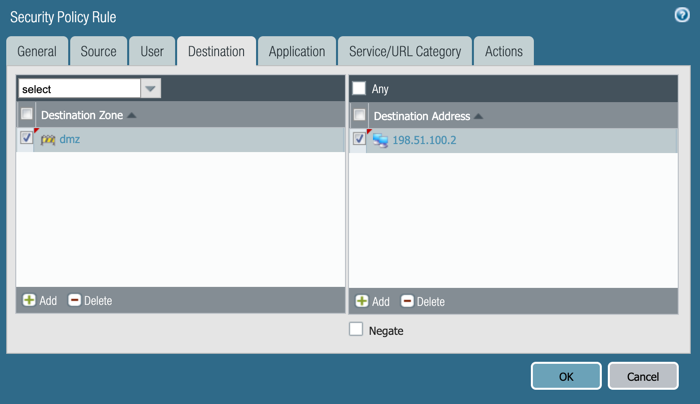Click the red minus icon under Destination Zone
Screen dimensions: 700x404
(x=75, y=300)
